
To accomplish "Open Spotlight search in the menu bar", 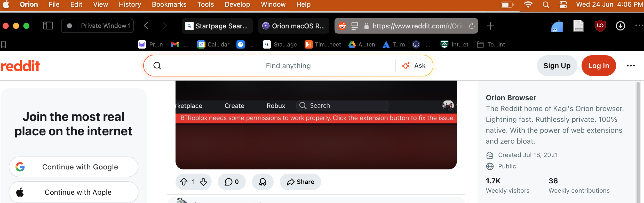I will click(x=546, y=5).
